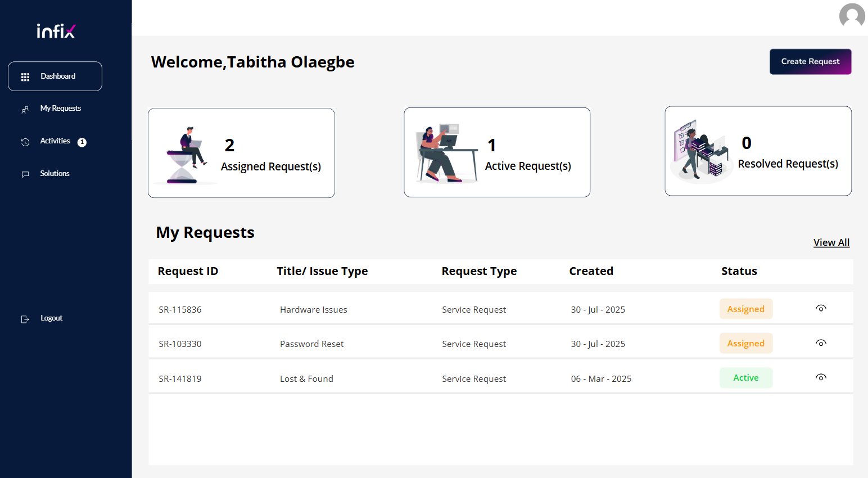The width and height of the screenshot is (868, 478).
Task: View details of request SR-103330 eye icon
Action: click(x=821, y=343)
